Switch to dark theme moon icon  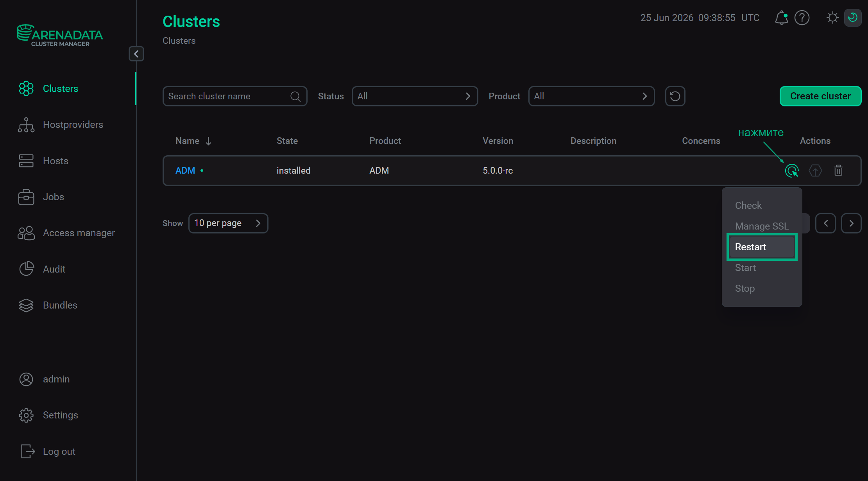click(x=853, y=18)
